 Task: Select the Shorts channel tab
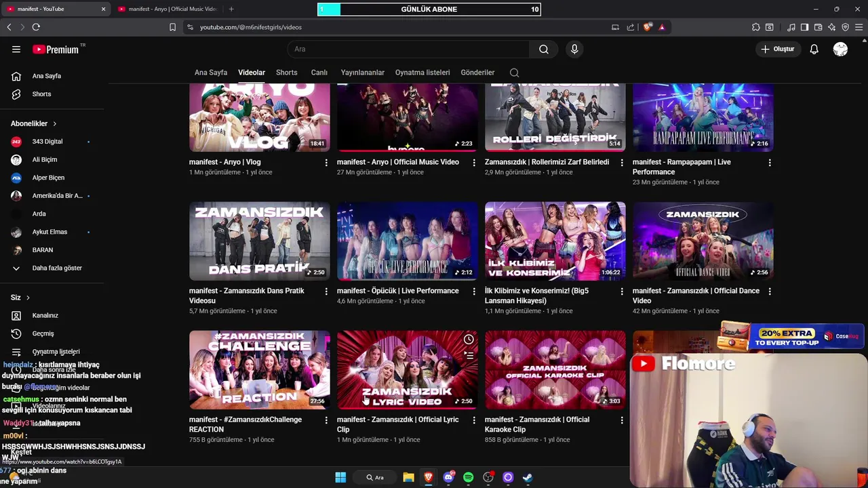(287, 73)
